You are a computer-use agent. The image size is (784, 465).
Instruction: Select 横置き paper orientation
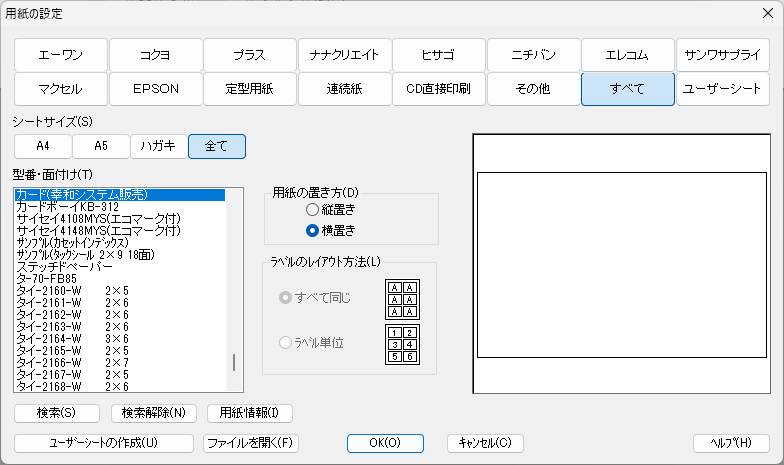click(313, 230)
